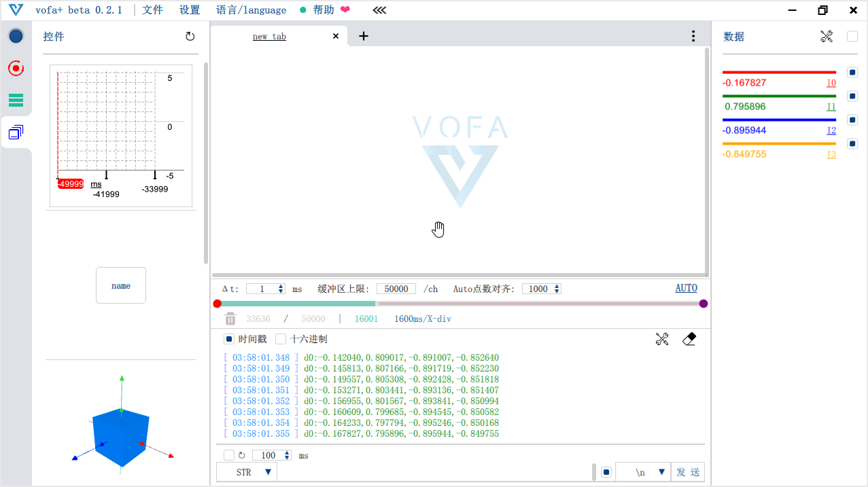The image size is (868, 487).
Task: Click the eraser icon to clear the log
Action: tap(689, 339)
